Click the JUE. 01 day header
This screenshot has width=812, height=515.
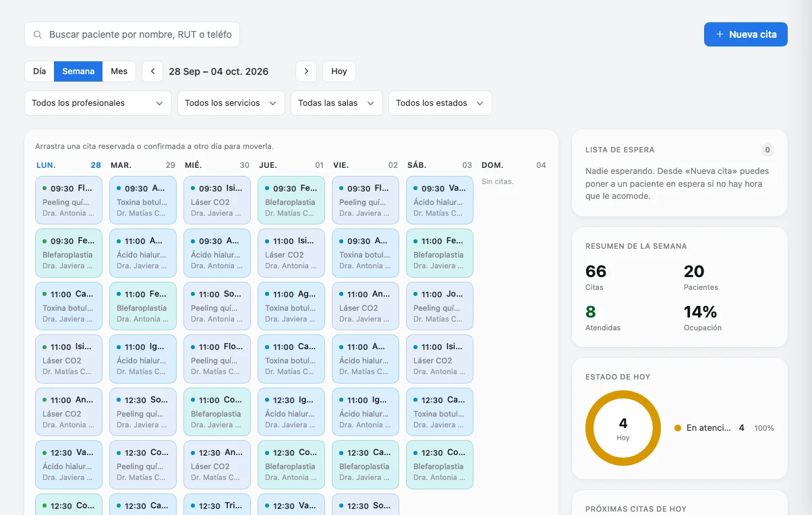(x=291, y=165)
